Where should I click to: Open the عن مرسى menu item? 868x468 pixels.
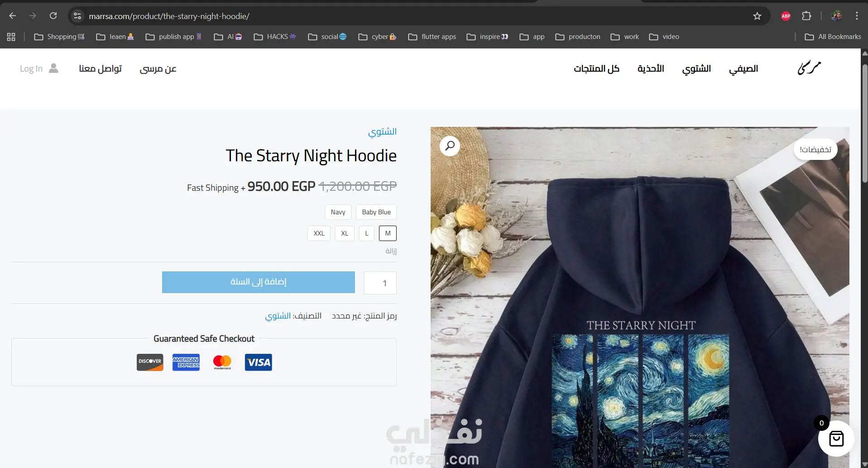(158, 69)
